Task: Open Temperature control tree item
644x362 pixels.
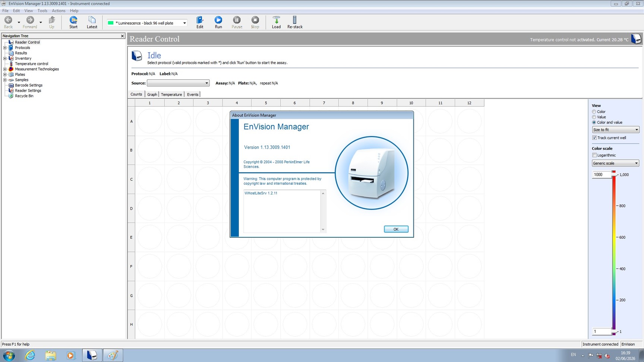Action: 31,64
